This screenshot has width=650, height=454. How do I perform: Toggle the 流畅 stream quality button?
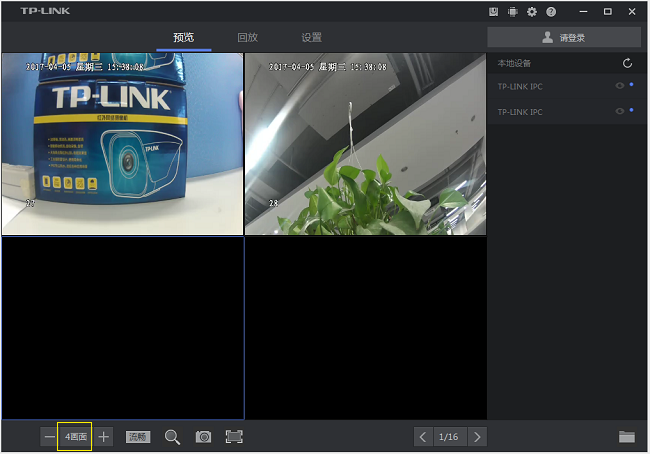tap(138, 437)
